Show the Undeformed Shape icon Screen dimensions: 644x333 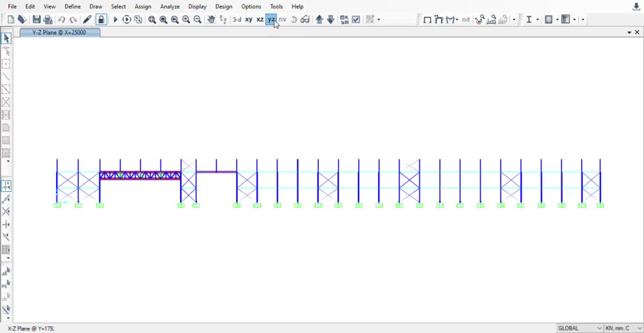tap(427, 19)
